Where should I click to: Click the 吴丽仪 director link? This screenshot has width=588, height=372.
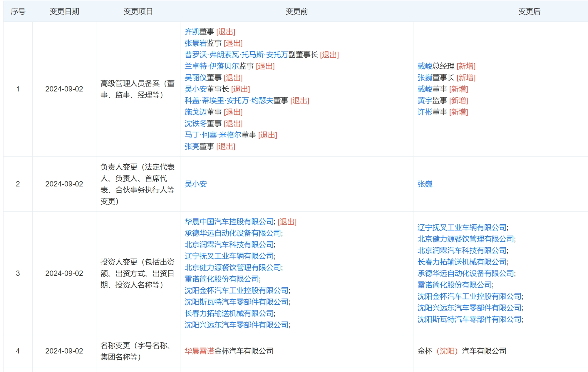point(196,77)
